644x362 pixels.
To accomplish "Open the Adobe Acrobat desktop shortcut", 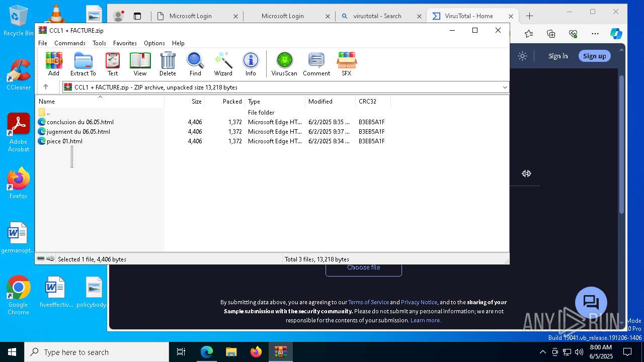I will 19,133.
